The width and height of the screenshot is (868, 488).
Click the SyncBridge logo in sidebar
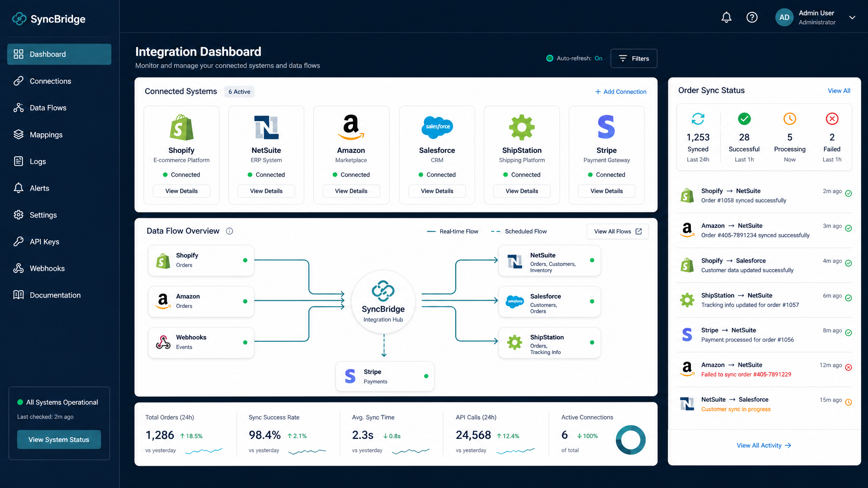pyautogui.click(x=49, y=19)
